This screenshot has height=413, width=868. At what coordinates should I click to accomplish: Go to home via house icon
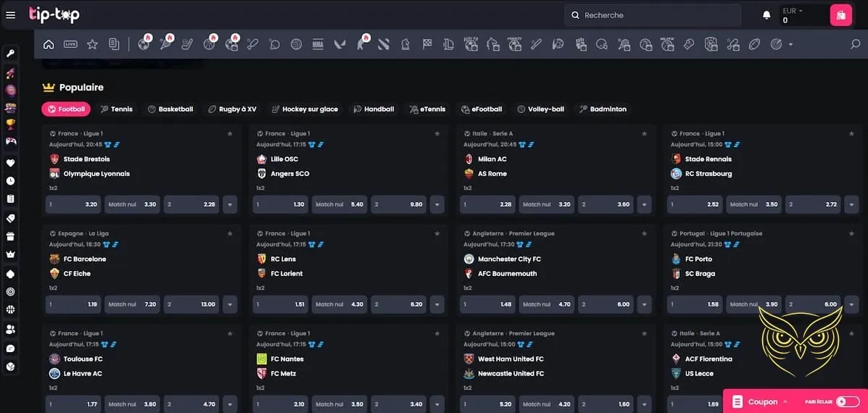click(x=49, y=44)
